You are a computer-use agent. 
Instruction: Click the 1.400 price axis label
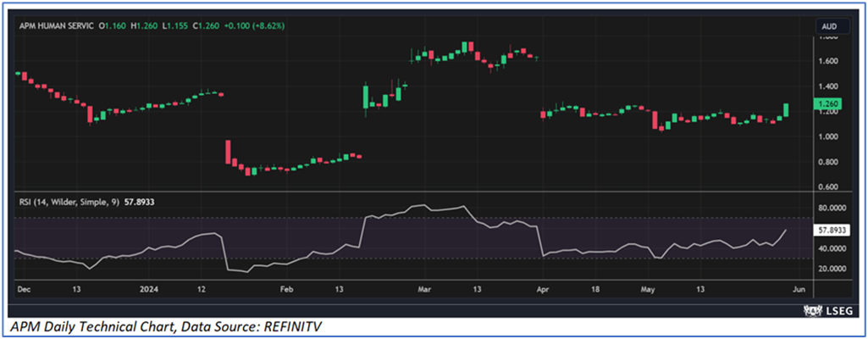829,87
